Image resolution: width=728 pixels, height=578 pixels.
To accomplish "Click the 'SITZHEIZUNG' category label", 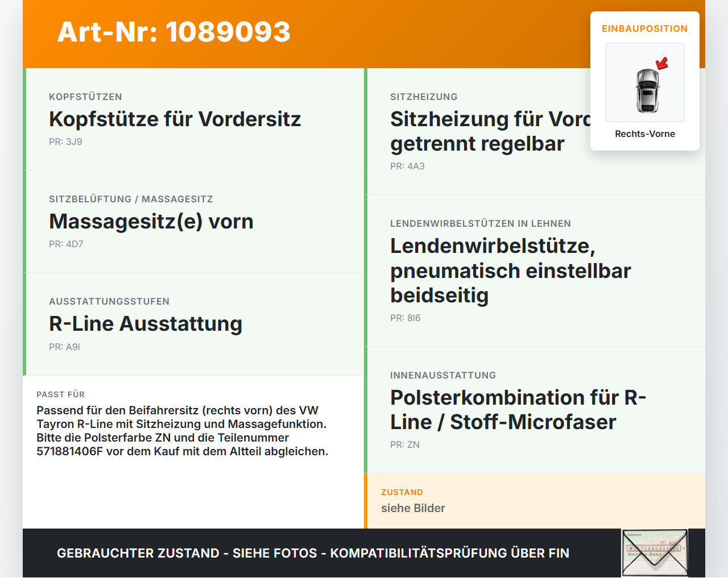I will [424, 97].
